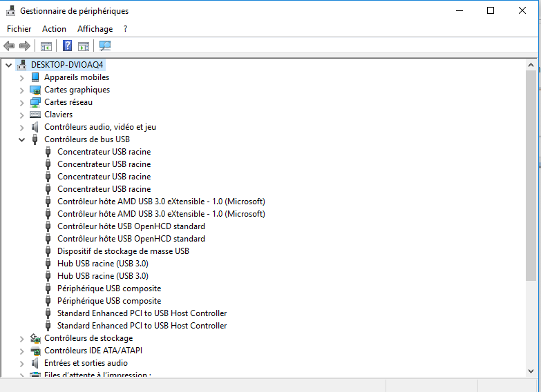
Task: Click the Cartes graphiques display icon
Action: (35, 90)
